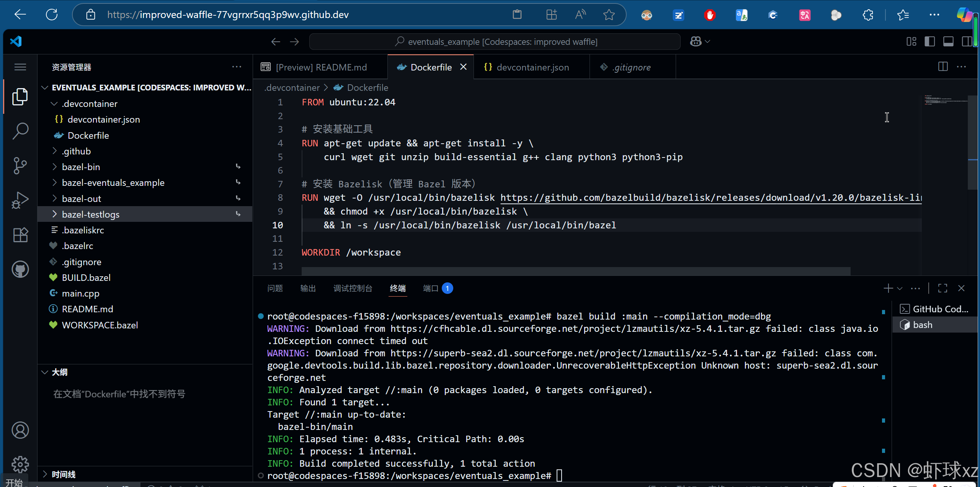The image size is (980, 487).
Task: Open .bazelrc file
Action: (x=145, y=246)
